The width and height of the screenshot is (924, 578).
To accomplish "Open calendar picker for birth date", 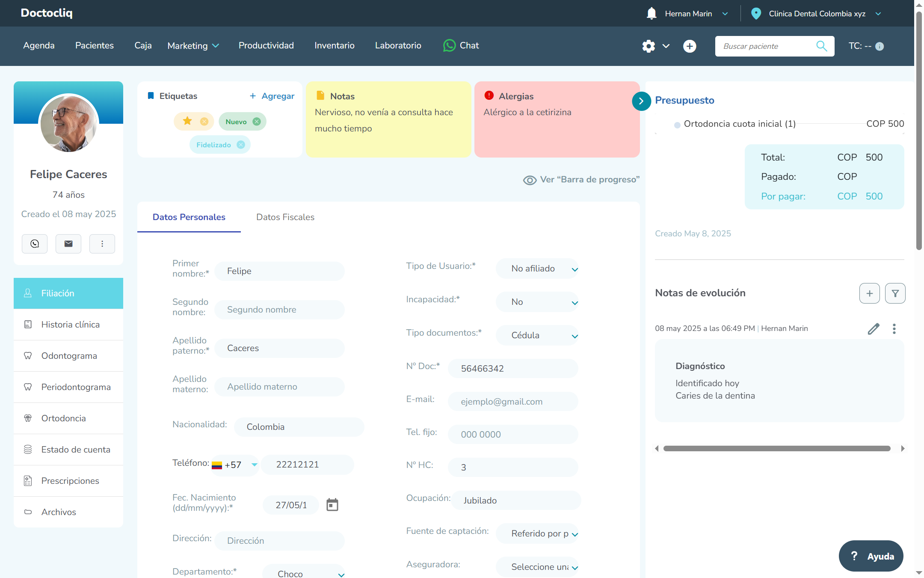I will 332,505.
